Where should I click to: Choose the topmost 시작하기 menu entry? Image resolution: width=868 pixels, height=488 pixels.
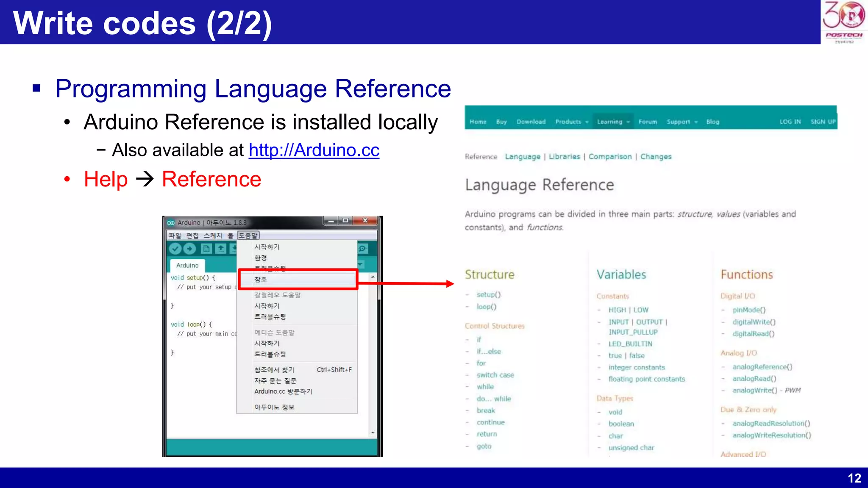[x=267, y=247]
